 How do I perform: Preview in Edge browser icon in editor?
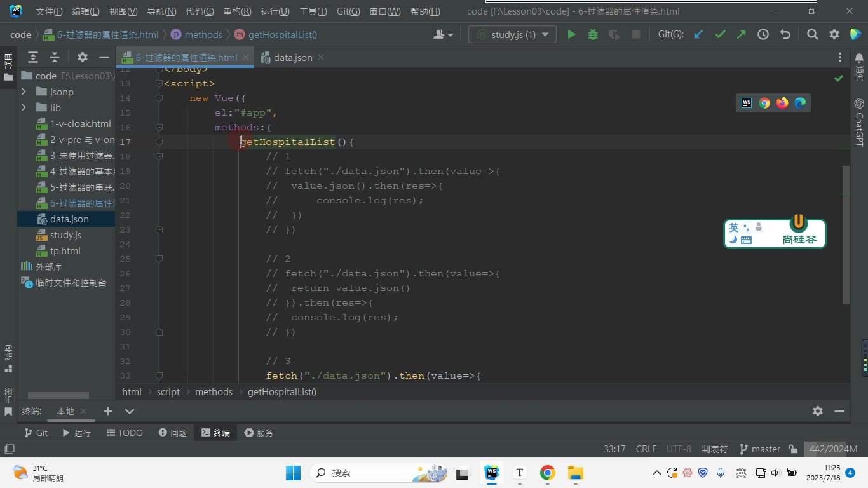pos(800,103)
